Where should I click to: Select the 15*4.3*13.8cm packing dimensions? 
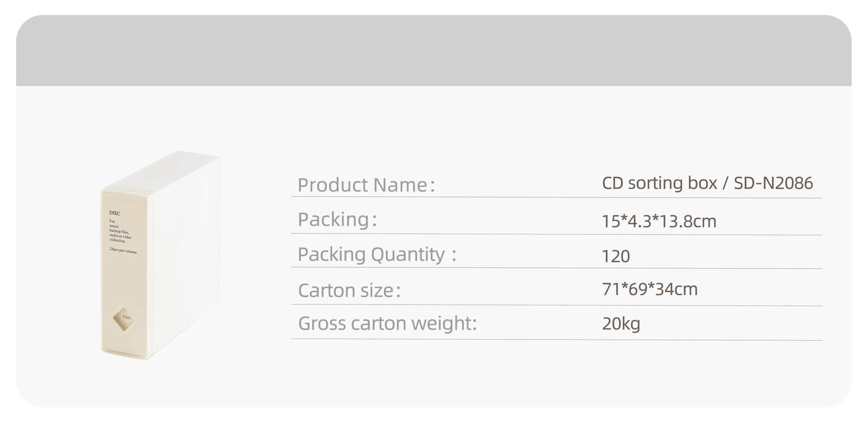click(659, 221)
